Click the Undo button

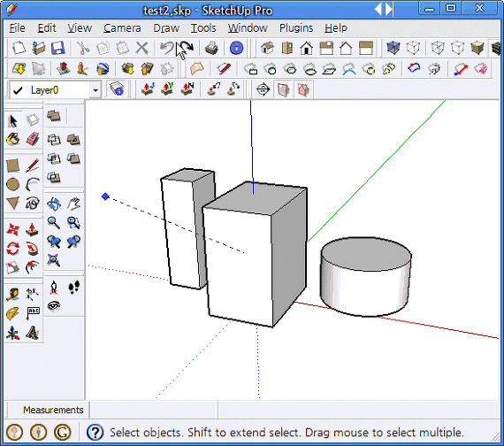pos(167,49)
